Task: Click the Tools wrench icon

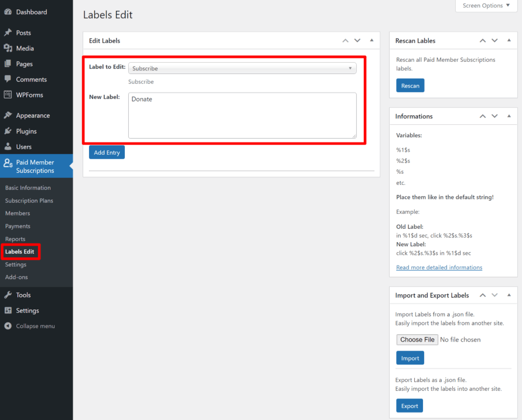Action: pos(8,295)
